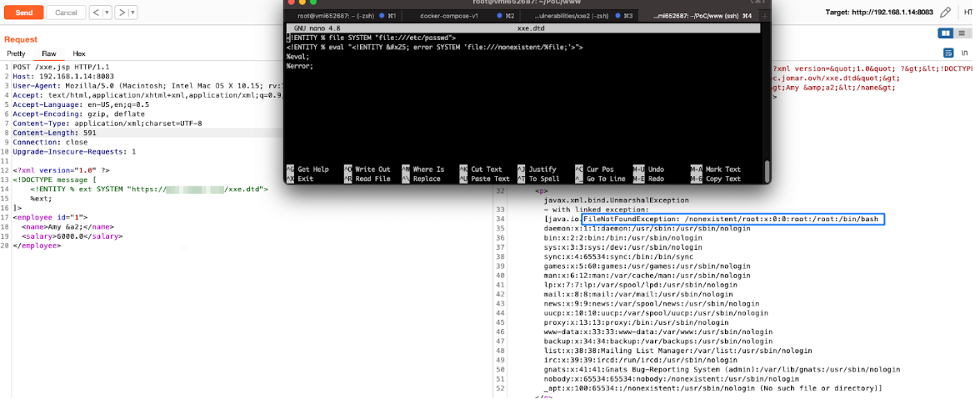Click the 'Host: 192.168.1.14:8083' header line
Viewport: 977px width, 400px height.
click(x=63, y=77)
